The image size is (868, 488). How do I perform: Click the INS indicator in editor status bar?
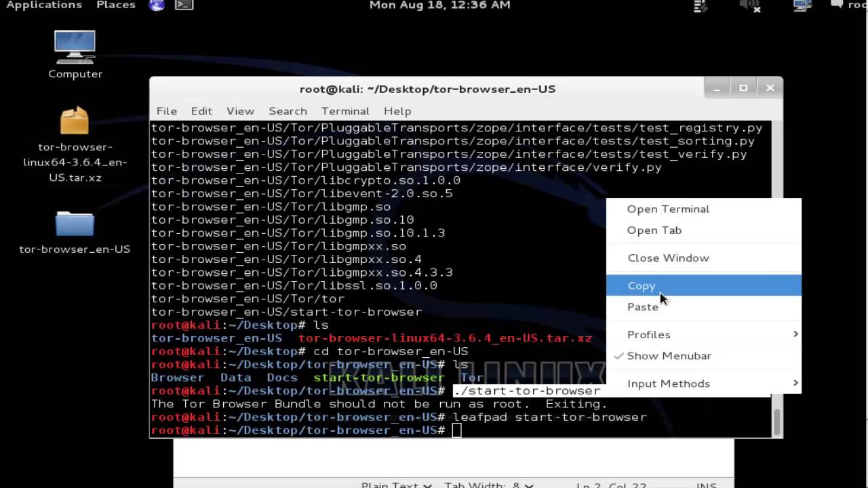pyautogui.click(x=706, y=485)
